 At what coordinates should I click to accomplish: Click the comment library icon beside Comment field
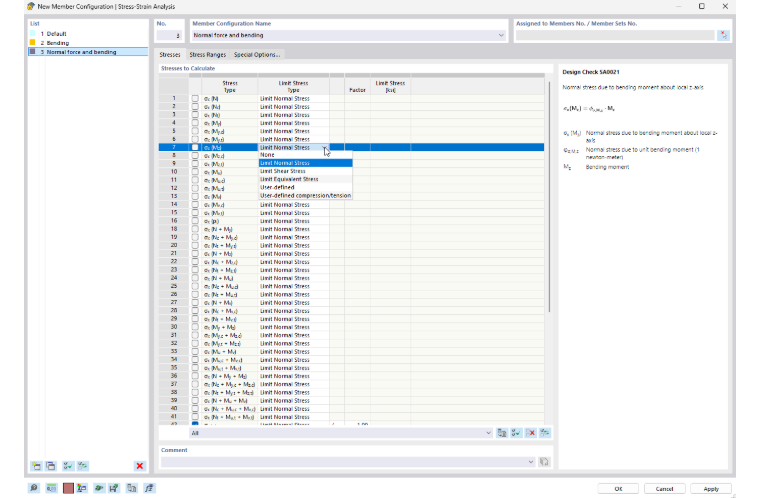click(x=544, y=462)
